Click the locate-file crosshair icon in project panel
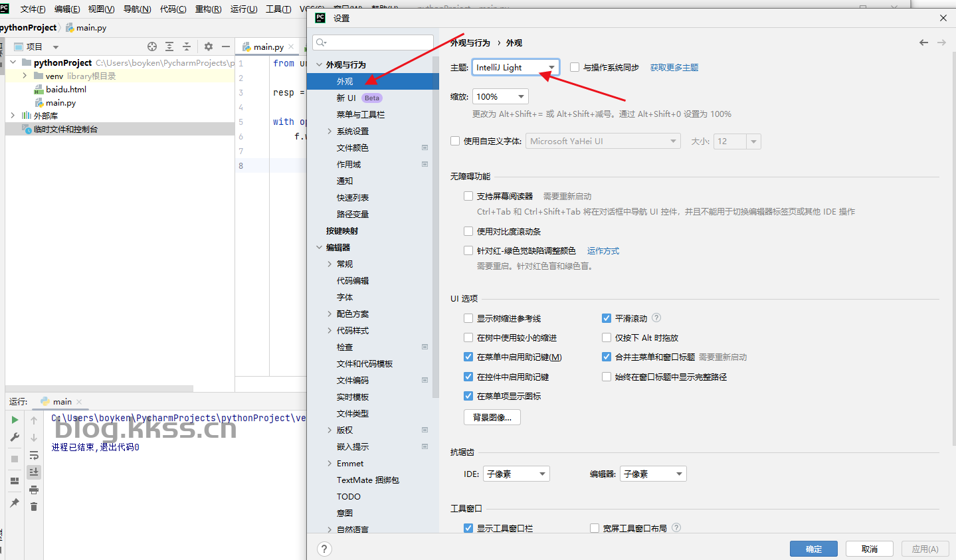956x560 pixels. [152, 47]
